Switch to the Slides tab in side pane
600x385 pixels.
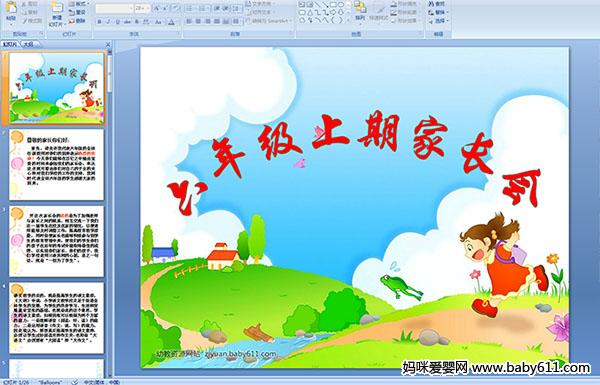point(10,44)
